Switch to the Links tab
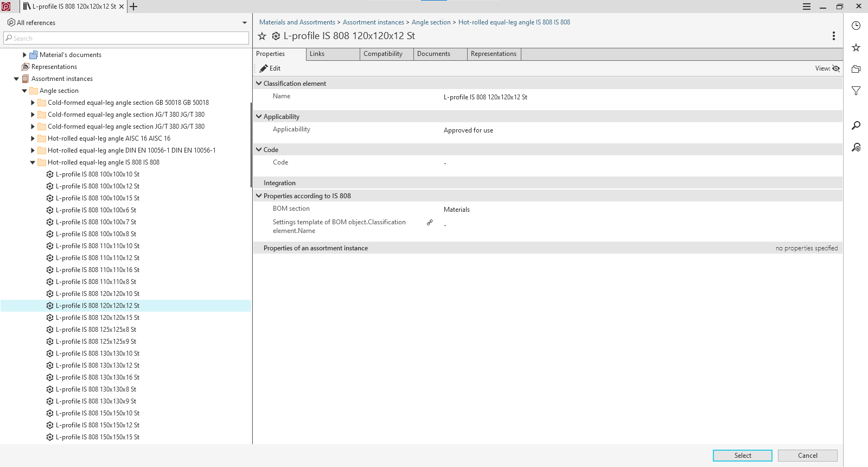This screenshot has height=467, width=868. (333, 54)
